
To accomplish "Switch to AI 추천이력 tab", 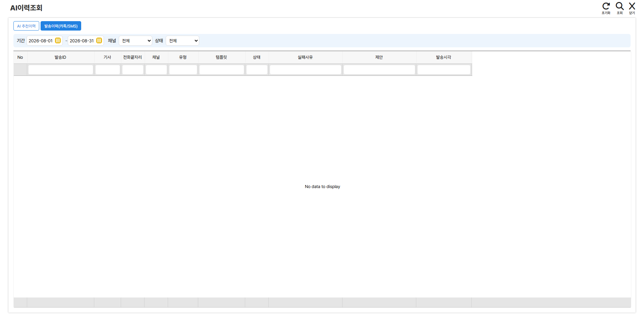I will tap(26, 26).
